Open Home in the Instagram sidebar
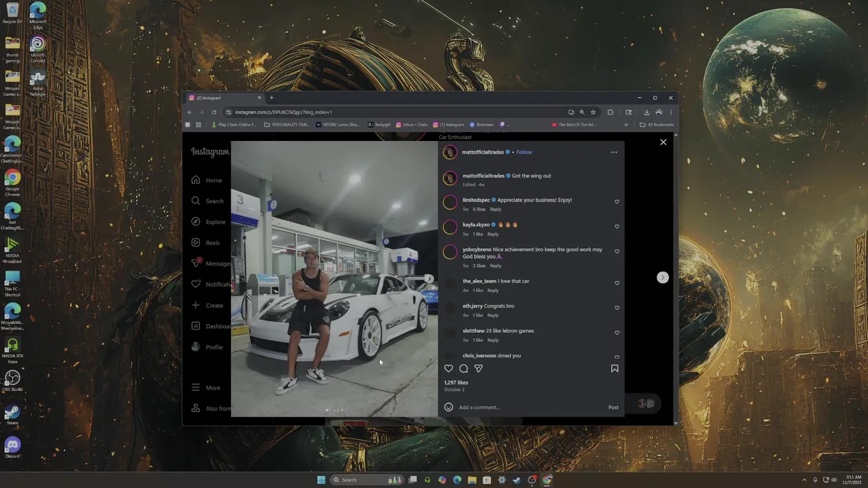The image size is (868, 488). click(207, 180)
